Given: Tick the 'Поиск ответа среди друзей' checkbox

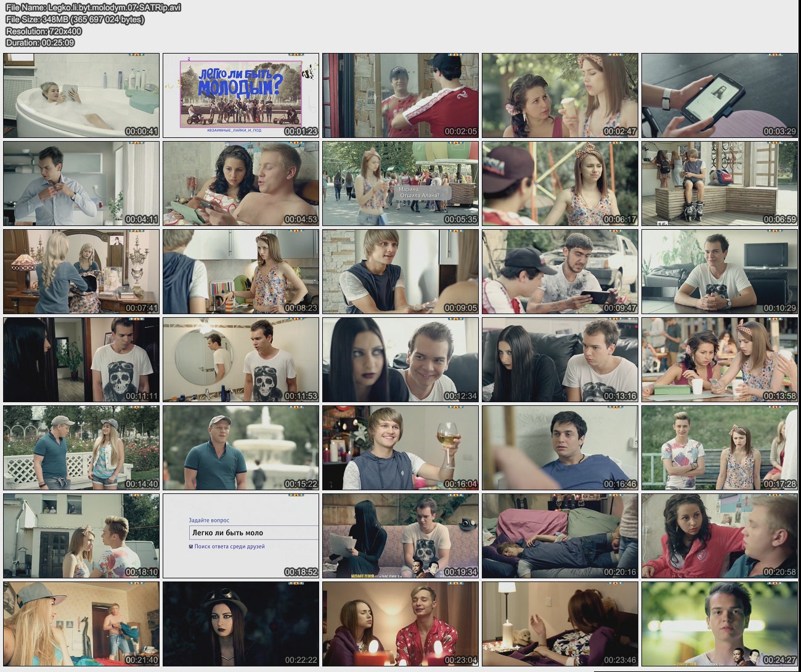Looking at the screenshot, I should [x=191, y=546].
